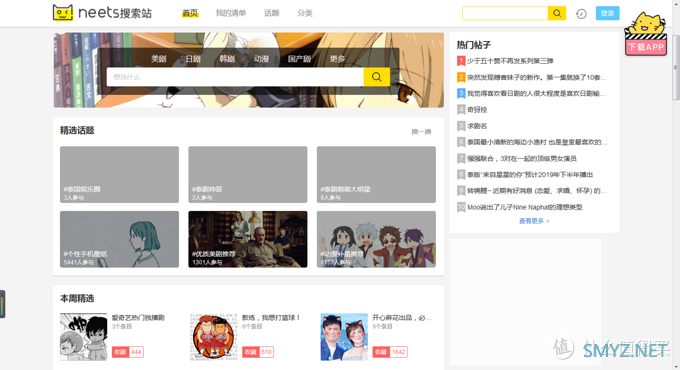The image size is (680, 370).
Task: Open hot post about 泰国最小清新的海边小渔村
Action: click(x=537, y=142)
